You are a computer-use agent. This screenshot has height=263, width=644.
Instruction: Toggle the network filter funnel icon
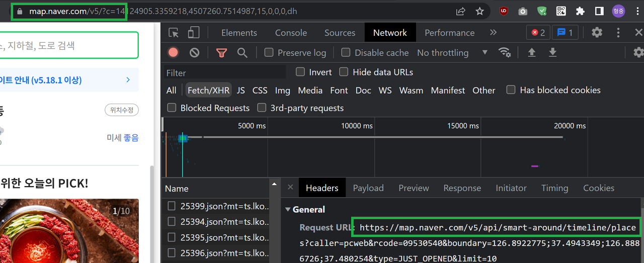[x=221, y=52]
